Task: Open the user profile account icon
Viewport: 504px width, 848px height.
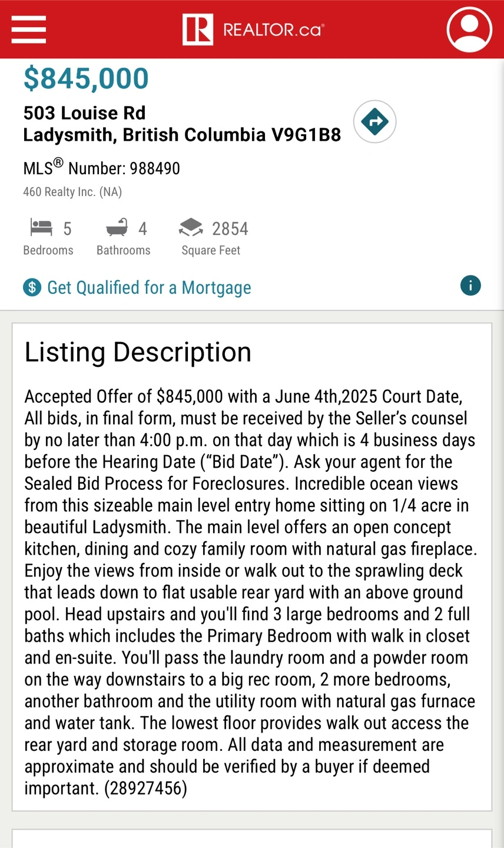Action: tap(469, 29)
